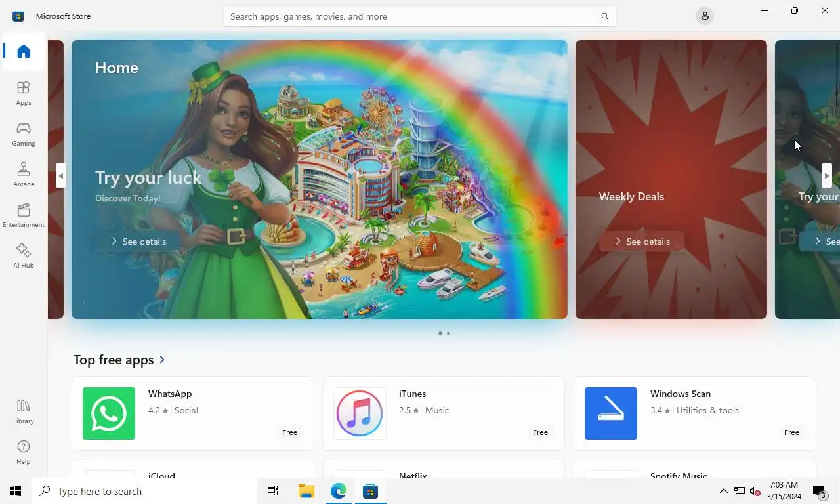Open the Home tab in sidebar
The height and width of the screenshot is (504, 840).
[x=24, y=51]
